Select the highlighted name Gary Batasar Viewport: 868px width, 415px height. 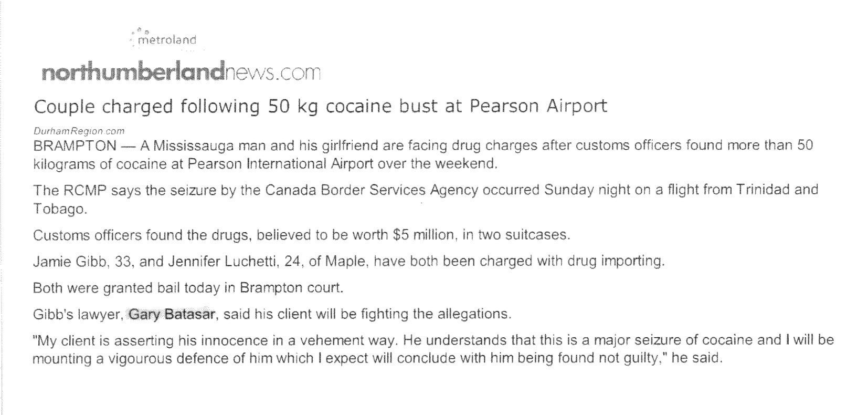click(172, 314)
